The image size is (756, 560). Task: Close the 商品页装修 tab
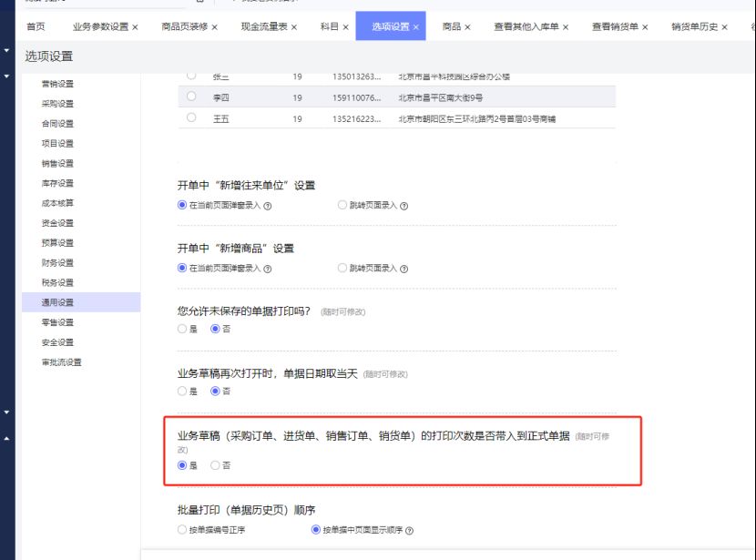[x=215, y=27]
